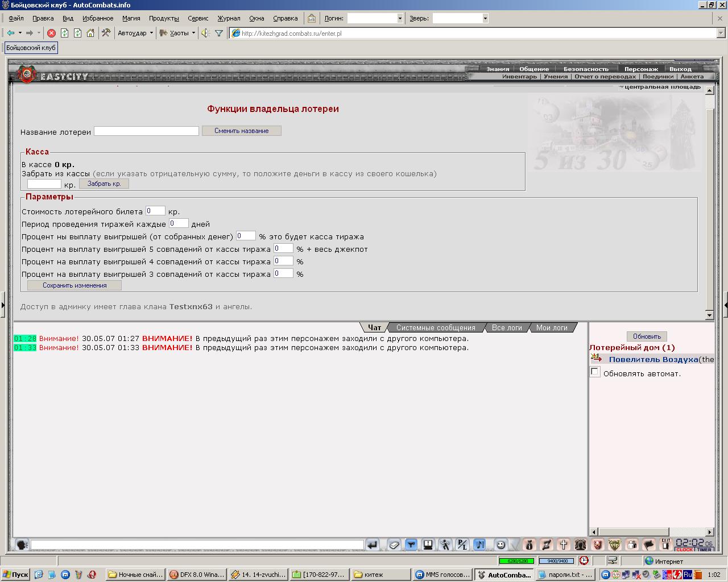The width and height of the screenshot is (728, 582).
Task: Expand the Автоудар dropdown
Action: coord(151,33)
